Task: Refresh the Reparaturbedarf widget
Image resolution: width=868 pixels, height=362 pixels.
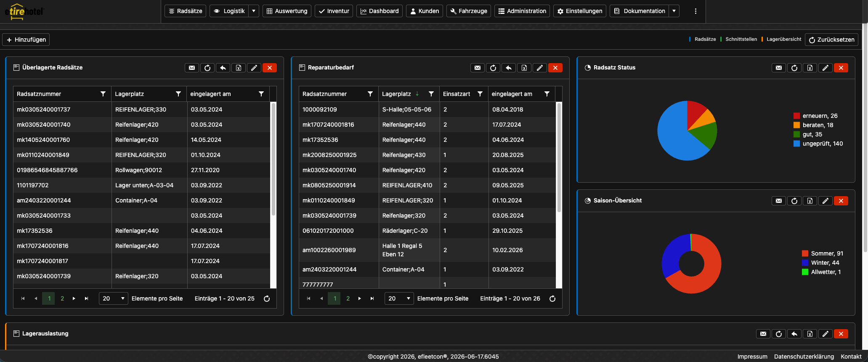Action: 493,68
